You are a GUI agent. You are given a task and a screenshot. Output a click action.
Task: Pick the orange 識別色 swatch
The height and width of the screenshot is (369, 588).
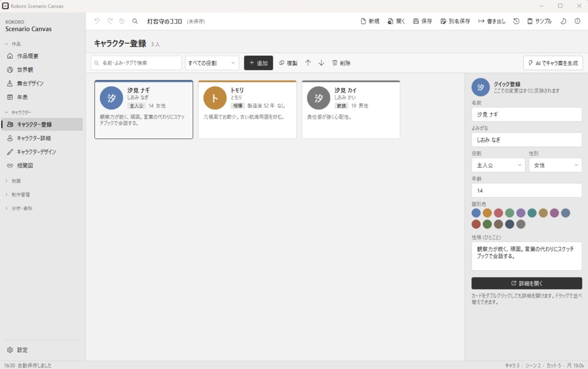tap(487, 213)
